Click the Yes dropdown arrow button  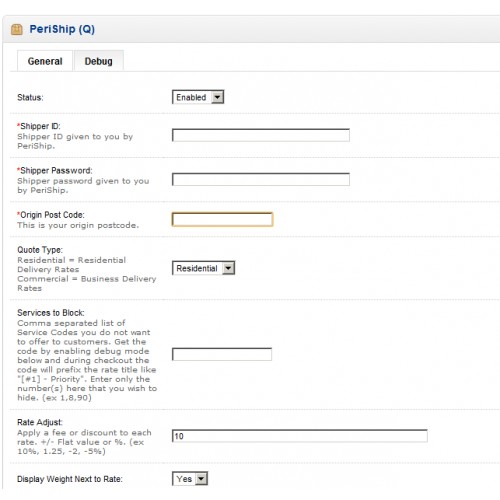point(201,479)
